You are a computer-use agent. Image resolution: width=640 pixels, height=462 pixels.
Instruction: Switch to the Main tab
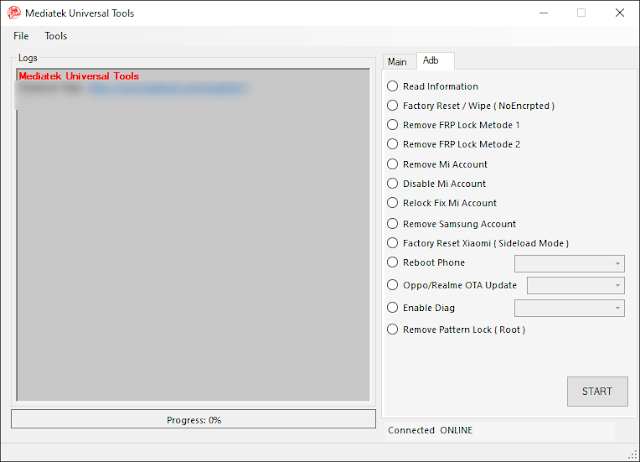(397, 62)
